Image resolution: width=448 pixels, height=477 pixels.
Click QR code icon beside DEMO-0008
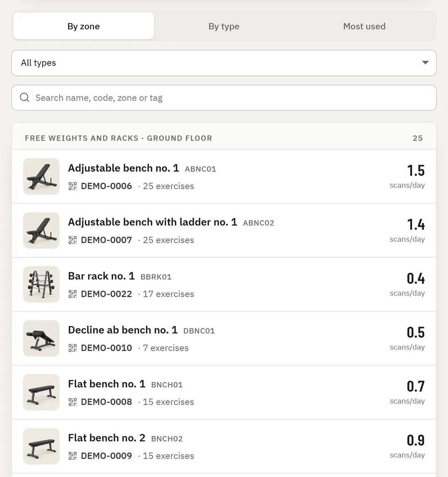[x=72, y=402]
